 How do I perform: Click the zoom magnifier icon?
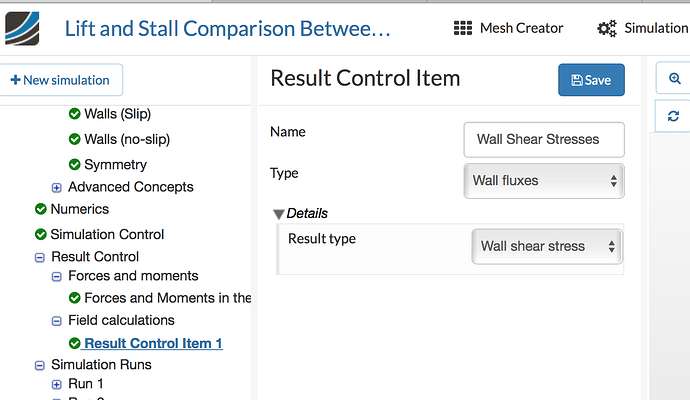point(673,78)
